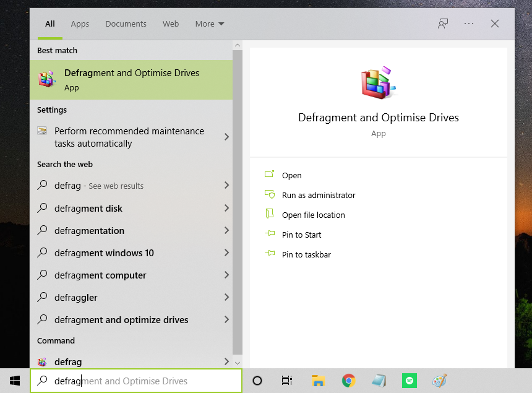532x393 pixels.
Task: Switch to the Web tab
Action: (171, 24)
